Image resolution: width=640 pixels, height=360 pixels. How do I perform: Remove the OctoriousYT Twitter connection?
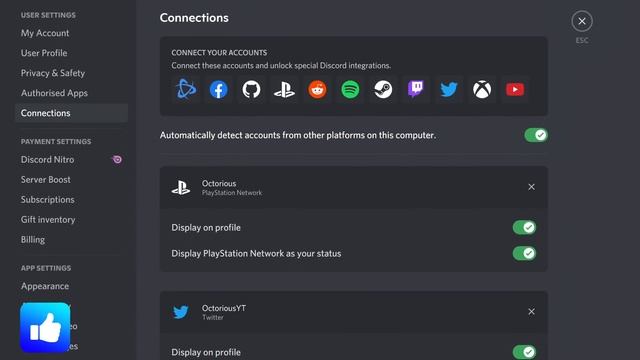point(531,312)
